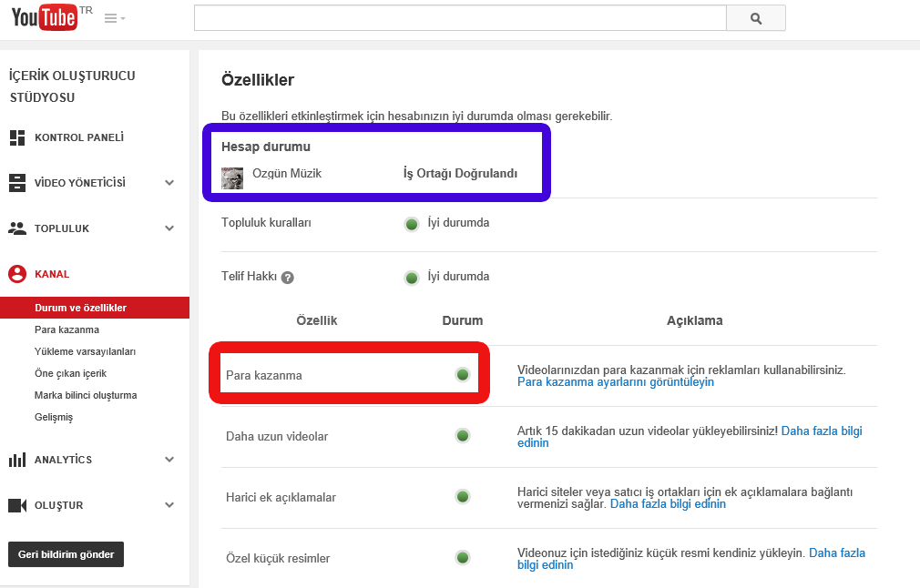Click the search input field
The height and width of the screenshot is (588, 920).
point(460,18)
